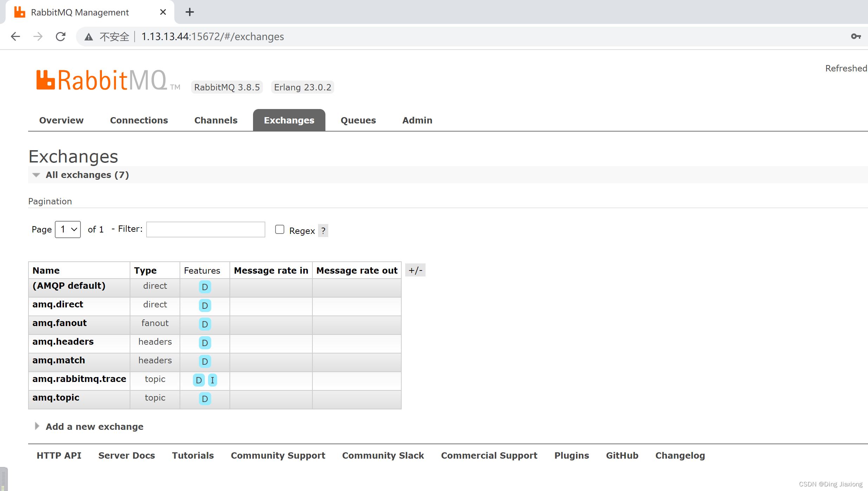Open the Server Docs link
The height and width of the screenshot is (491, 868).
127,455
